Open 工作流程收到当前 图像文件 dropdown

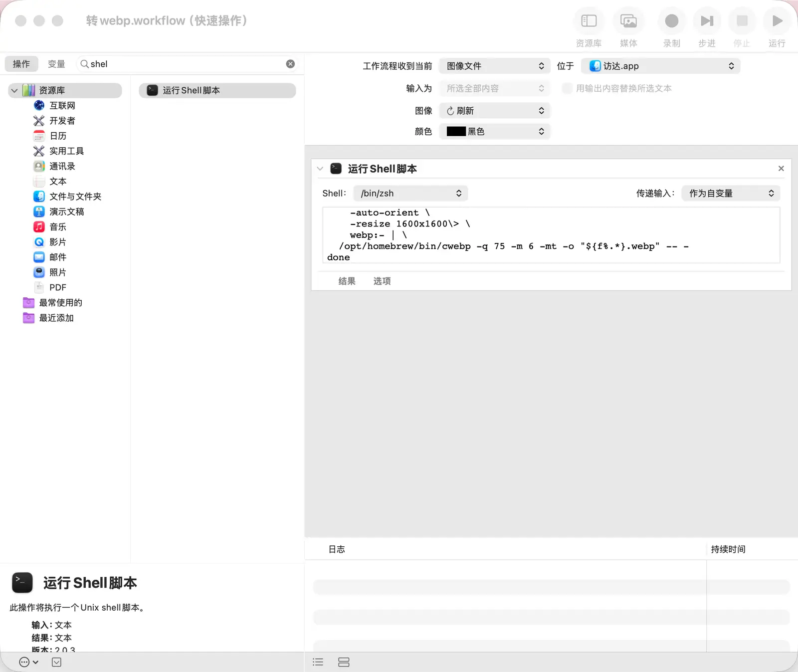[494, 66]
